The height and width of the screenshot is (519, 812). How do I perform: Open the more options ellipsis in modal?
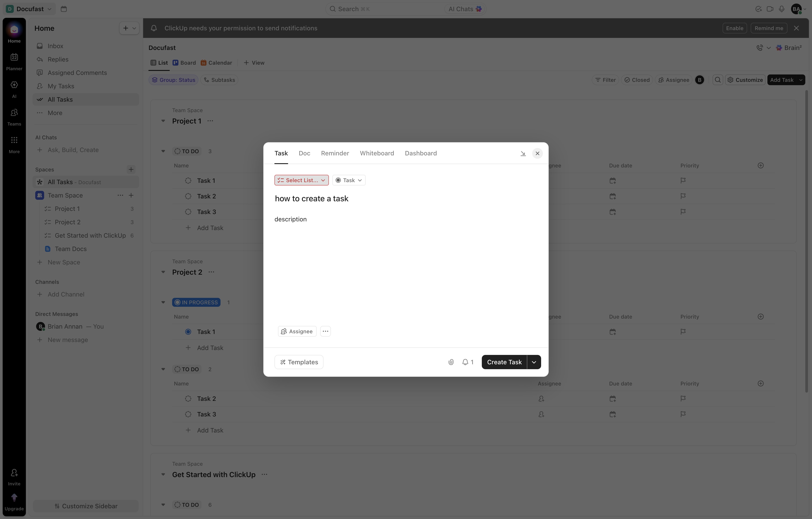click(326, 332)
